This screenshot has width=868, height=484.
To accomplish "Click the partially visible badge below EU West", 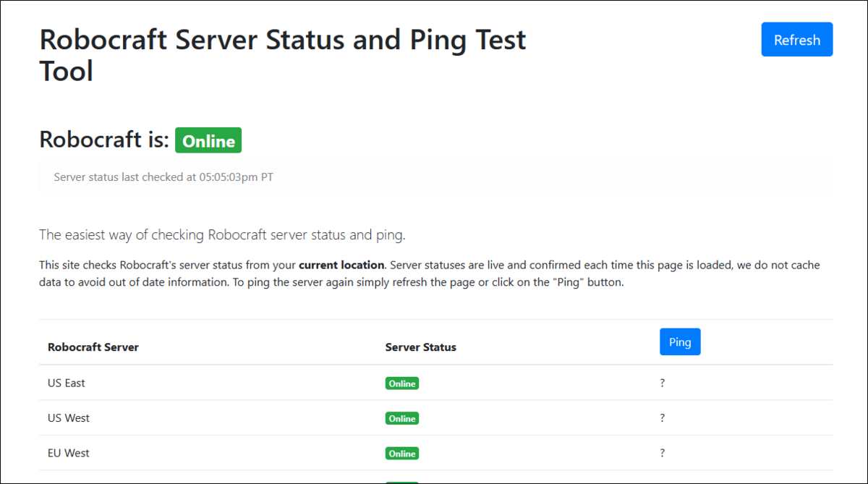I will [x=401, y=482].
